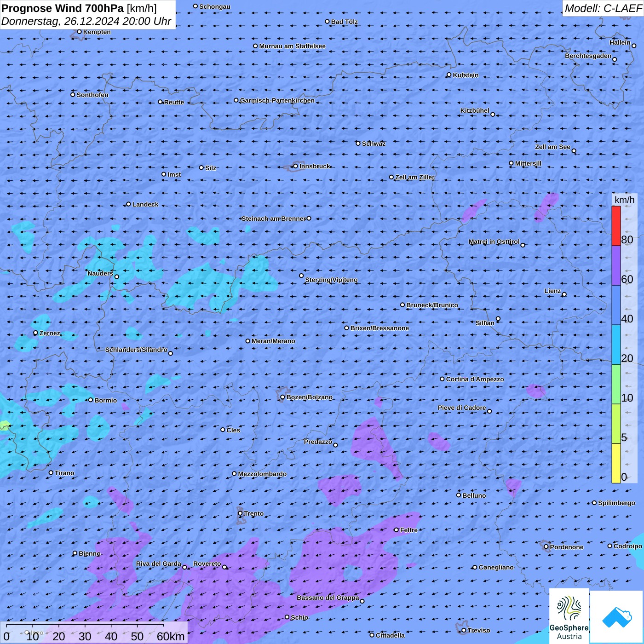Click the 'Bruneck/Brunico' label
644x644 pixels.
(x=432, y=305)
